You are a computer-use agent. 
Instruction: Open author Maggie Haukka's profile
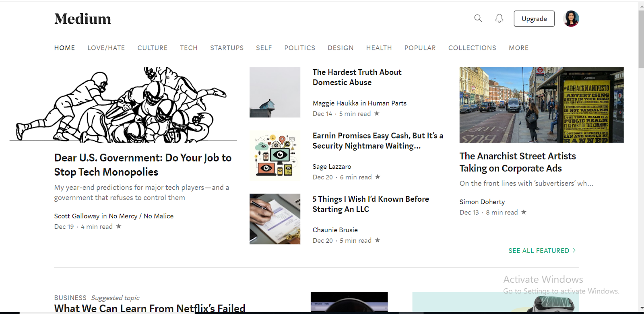pos(336,103)
